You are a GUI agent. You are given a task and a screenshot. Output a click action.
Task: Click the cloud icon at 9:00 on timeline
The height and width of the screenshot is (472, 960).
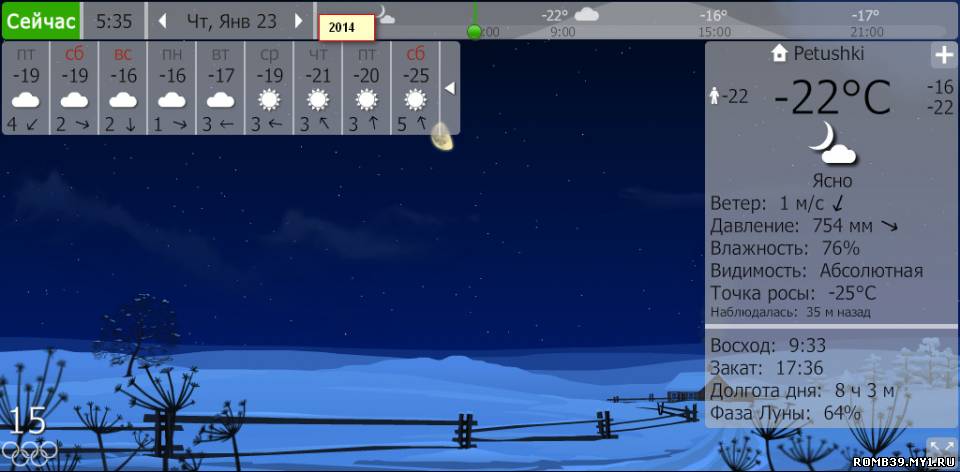(x=587, y=15)
